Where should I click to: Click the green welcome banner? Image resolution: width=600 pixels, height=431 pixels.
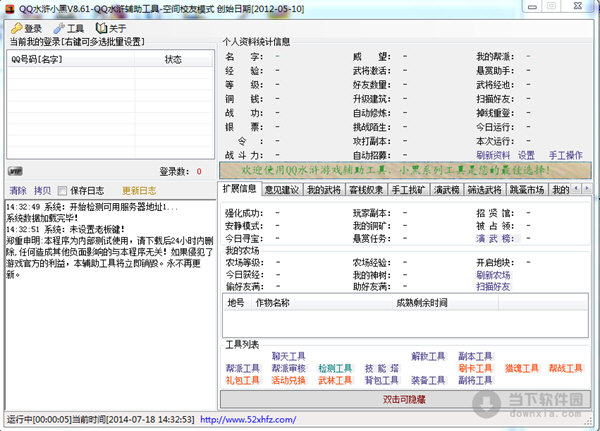405,170
